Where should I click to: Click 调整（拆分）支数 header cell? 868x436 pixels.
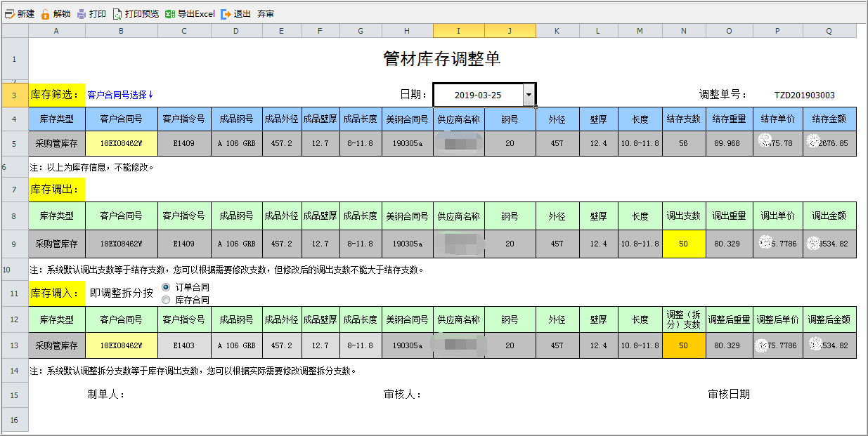684,319
